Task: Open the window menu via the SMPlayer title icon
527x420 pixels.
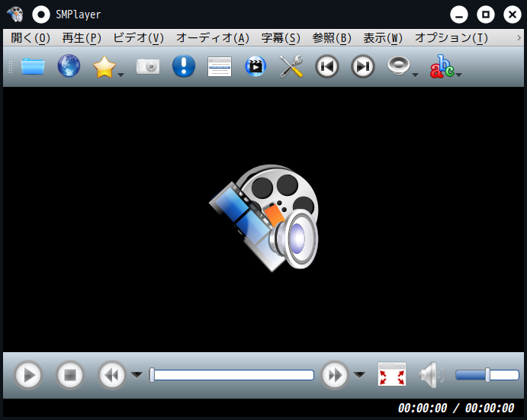Action: pos(15,14)
